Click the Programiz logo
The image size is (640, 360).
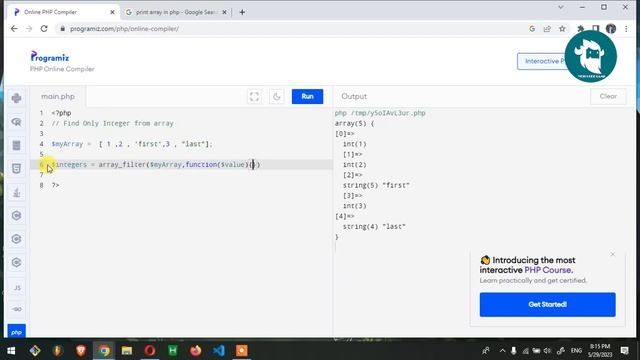point(50,57)
